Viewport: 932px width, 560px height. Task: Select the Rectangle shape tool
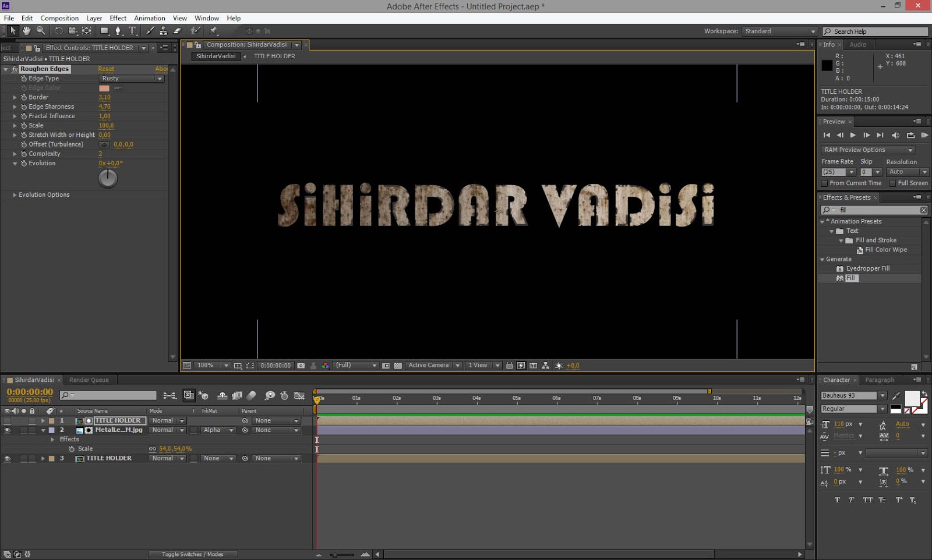104,31
